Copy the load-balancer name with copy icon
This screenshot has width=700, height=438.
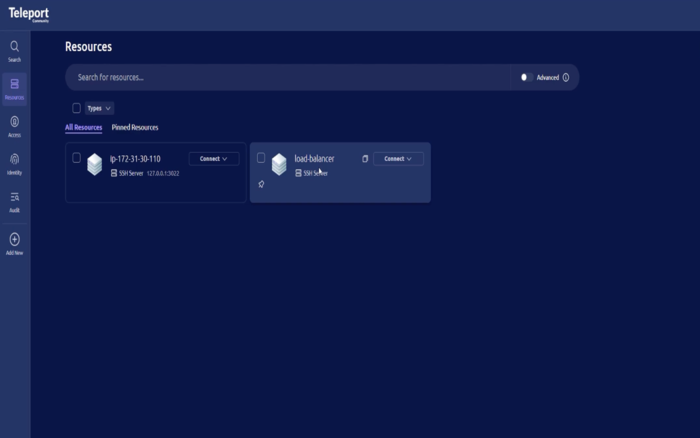365,159
